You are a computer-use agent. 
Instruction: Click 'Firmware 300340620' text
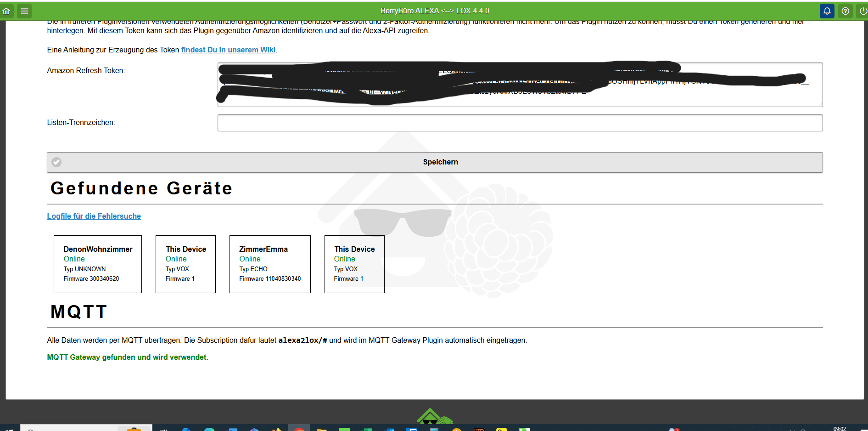[x=91, y=279]
